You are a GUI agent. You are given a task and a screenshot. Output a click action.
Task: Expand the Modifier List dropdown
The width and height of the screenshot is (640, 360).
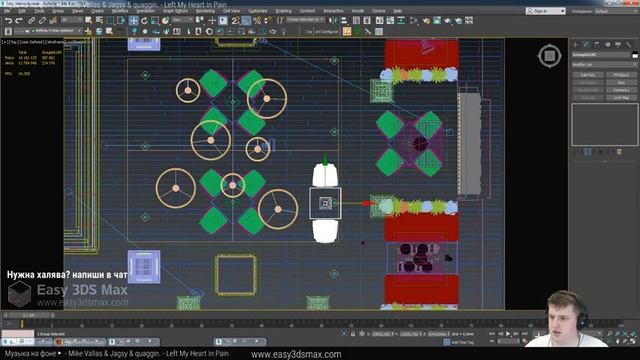pyautogui.click(x=604, y=64)
